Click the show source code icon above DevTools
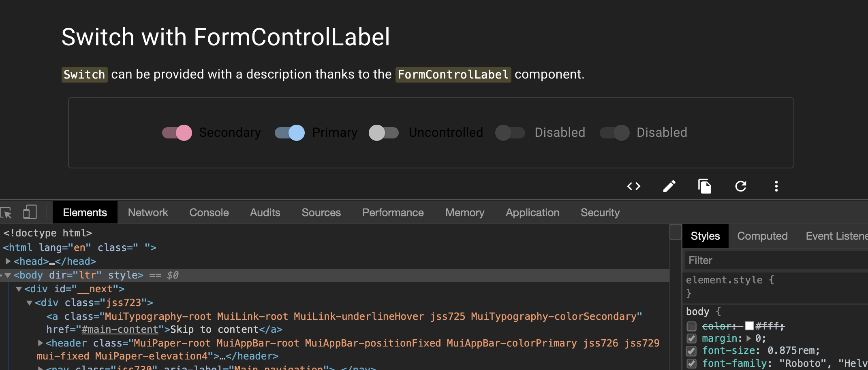Screen dimensions: 868x370 pyautogui.click(x=633, y=186)
